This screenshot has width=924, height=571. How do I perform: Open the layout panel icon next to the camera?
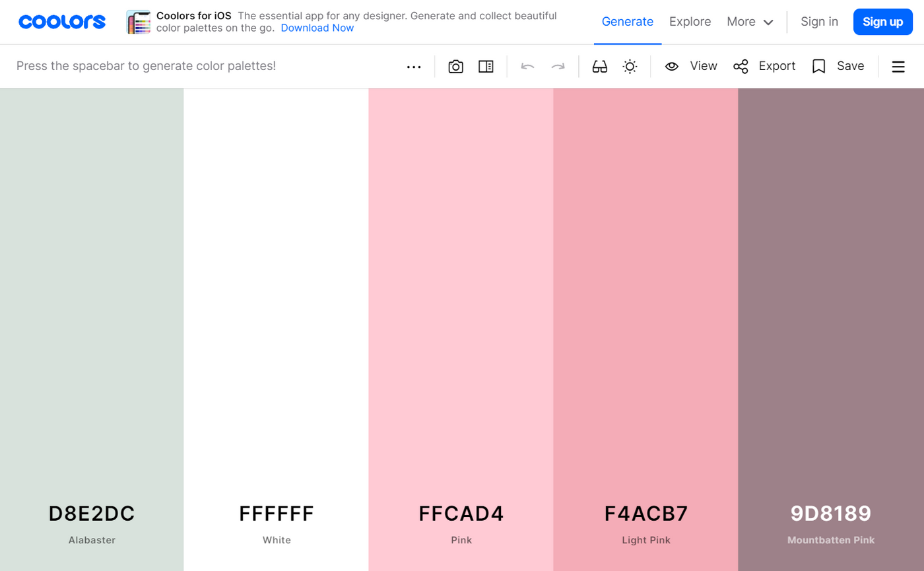(x=486, y=67)
